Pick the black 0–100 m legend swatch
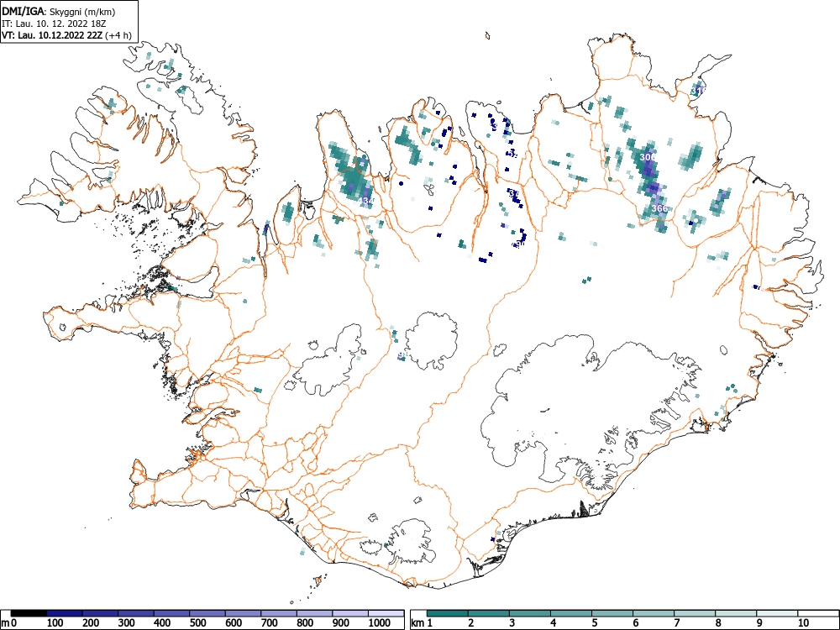Screen dimensions: 840x630 29,613
